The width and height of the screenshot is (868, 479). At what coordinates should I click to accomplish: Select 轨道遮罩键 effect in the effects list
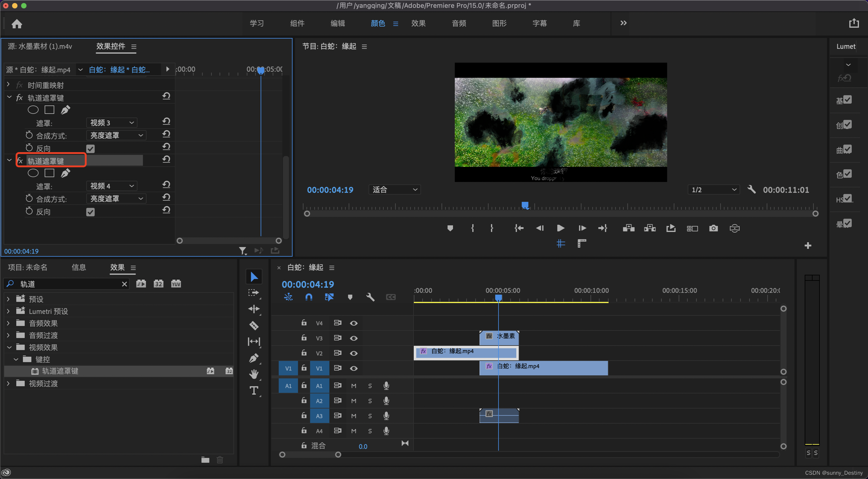(60, 371)
